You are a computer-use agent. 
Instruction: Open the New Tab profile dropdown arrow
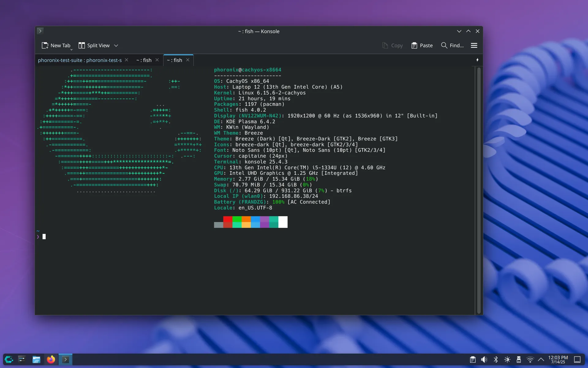coord(71,49)
